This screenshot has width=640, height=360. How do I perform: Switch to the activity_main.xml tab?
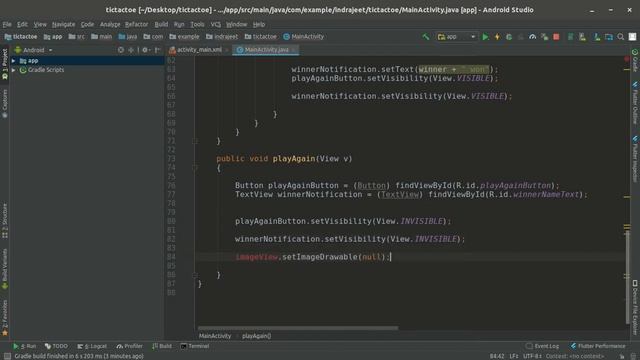[x=199, y=50]
